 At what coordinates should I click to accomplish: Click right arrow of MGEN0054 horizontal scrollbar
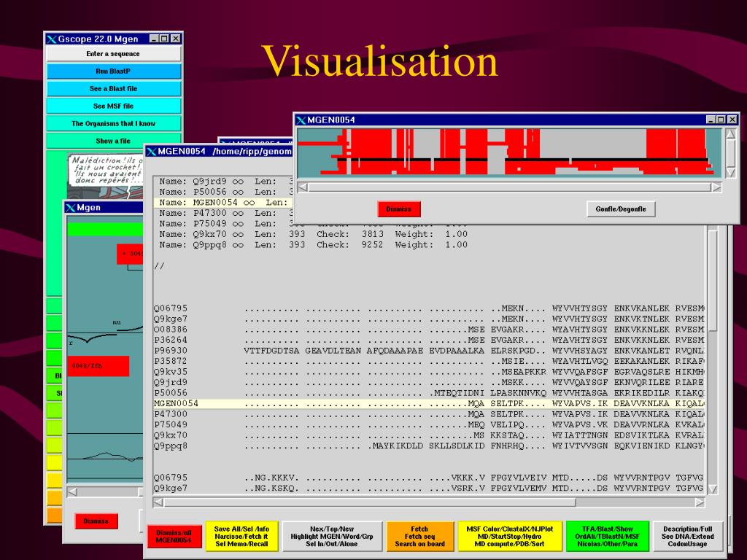[x=716, y=187]
